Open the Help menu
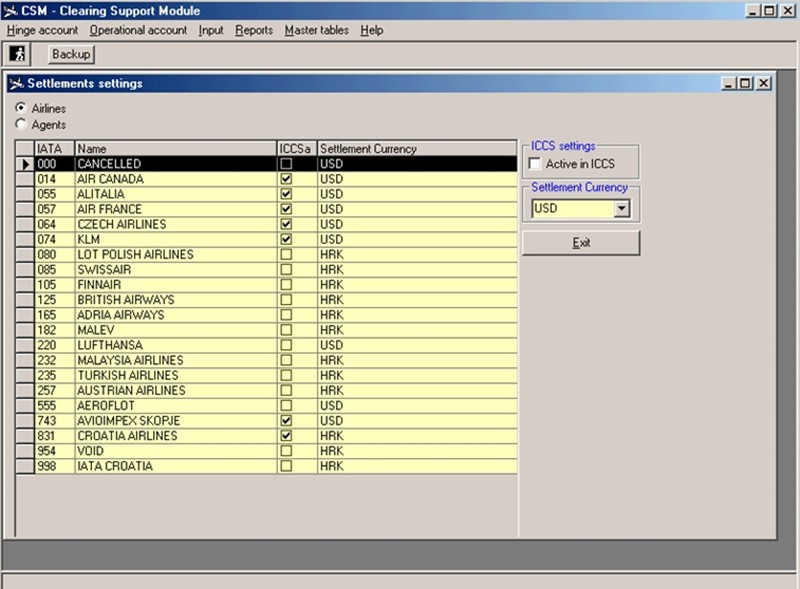The width and height of the screenshot is (800, 589). click(371, 30)
